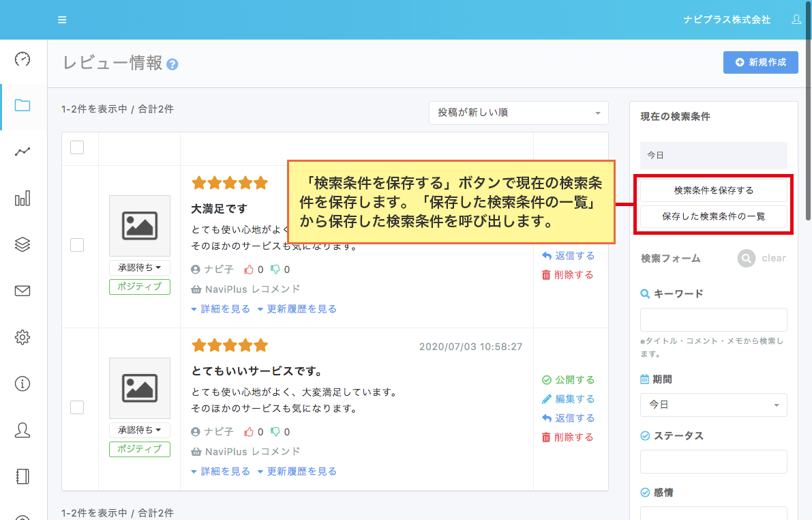
Task: Click the review title とてもいいサービスです。
Action: (x=258, y=371)
